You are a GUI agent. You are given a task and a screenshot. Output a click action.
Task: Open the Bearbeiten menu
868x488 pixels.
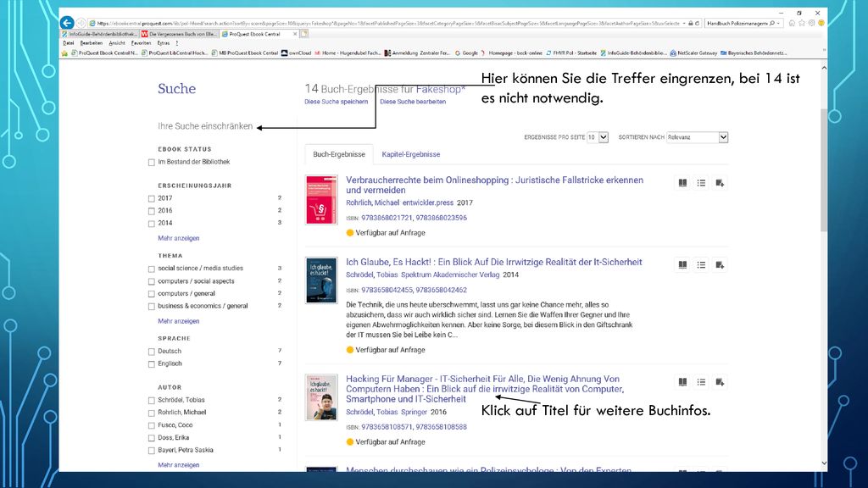pyautogui.click(x=92, y=43)
